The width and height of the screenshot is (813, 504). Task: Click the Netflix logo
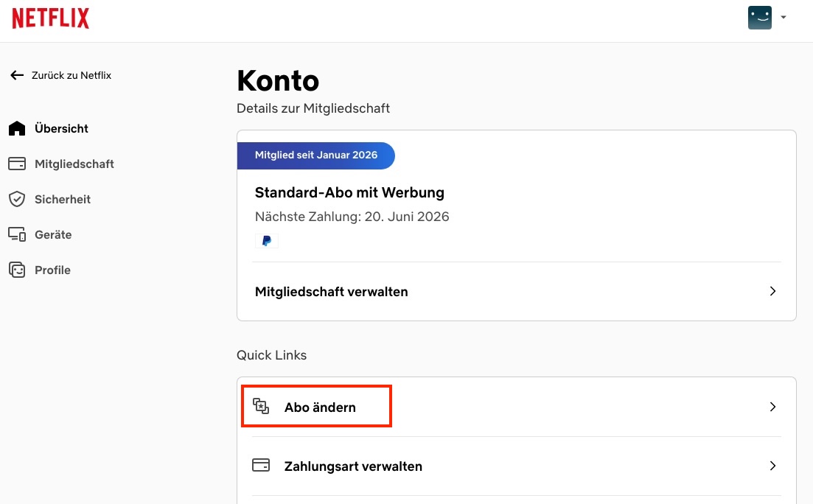click(50, 18)
